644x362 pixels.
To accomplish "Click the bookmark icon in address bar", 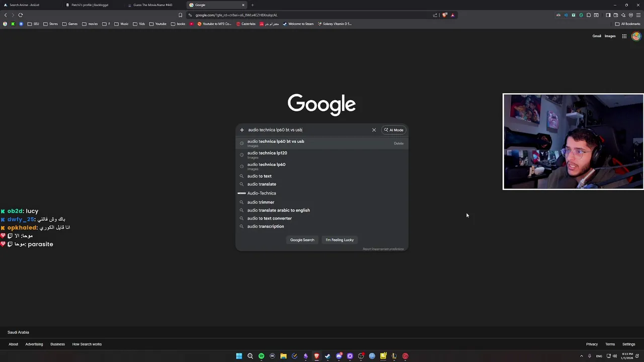I will 180,15.
